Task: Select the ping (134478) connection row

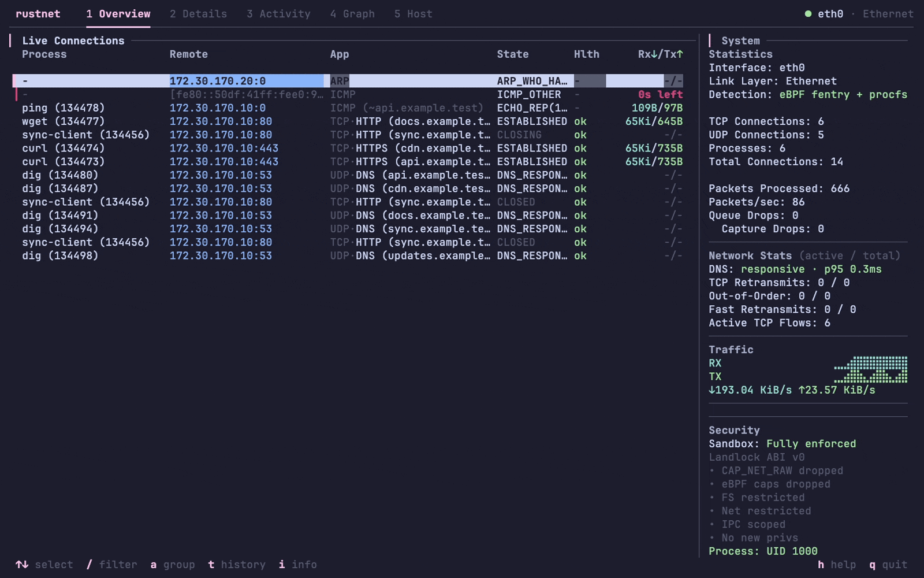Action: click(x=348, y=108)
